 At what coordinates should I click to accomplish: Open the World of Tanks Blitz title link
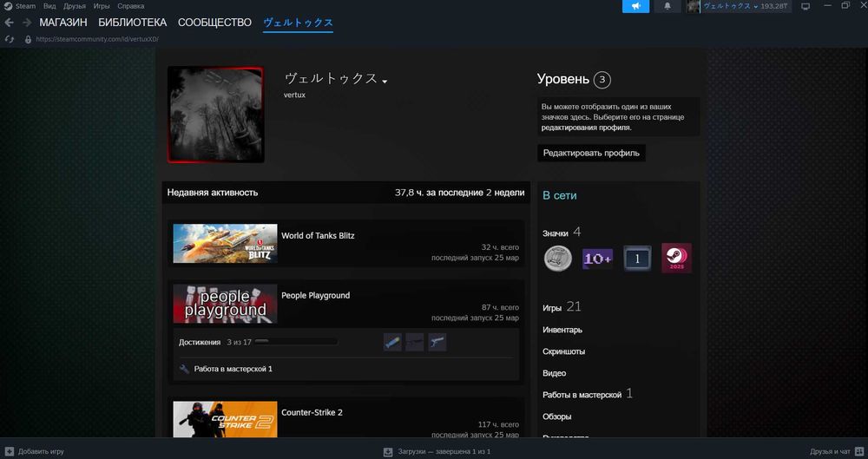(318, 235)
